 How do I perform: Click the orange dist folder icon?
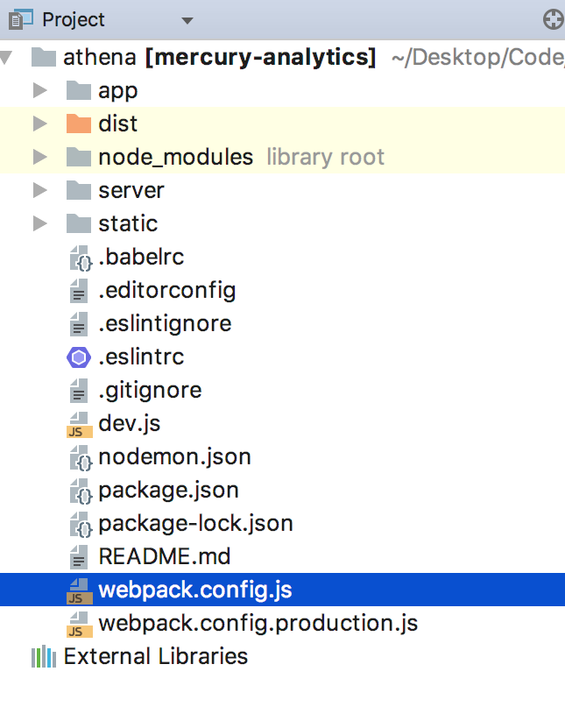click(x=79, y=124)
